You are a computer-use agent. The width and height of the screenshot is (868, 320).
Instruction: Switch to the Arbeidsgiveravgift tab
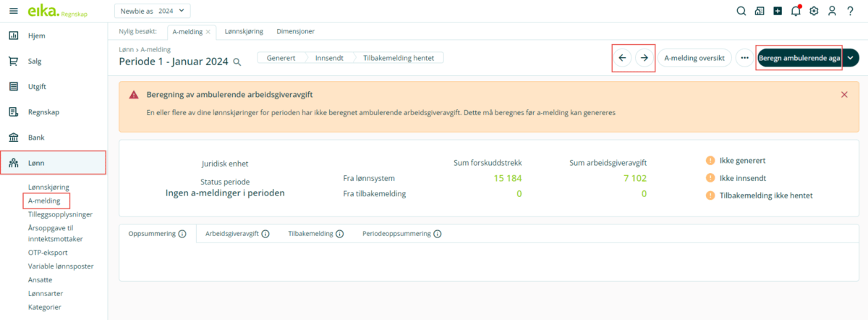pyautogui.click(x=232, y=234)
